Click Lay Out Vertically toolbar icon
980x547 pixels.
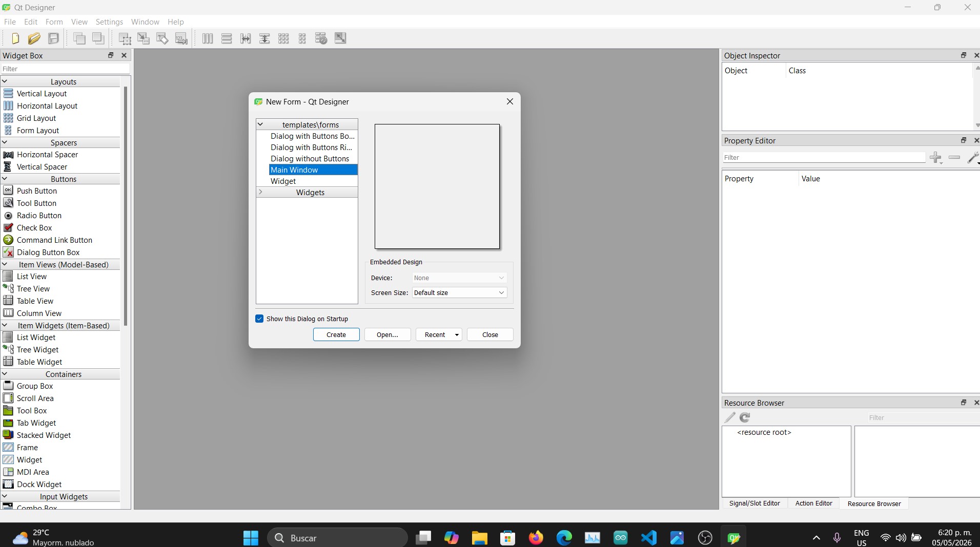tap(227, 38)
